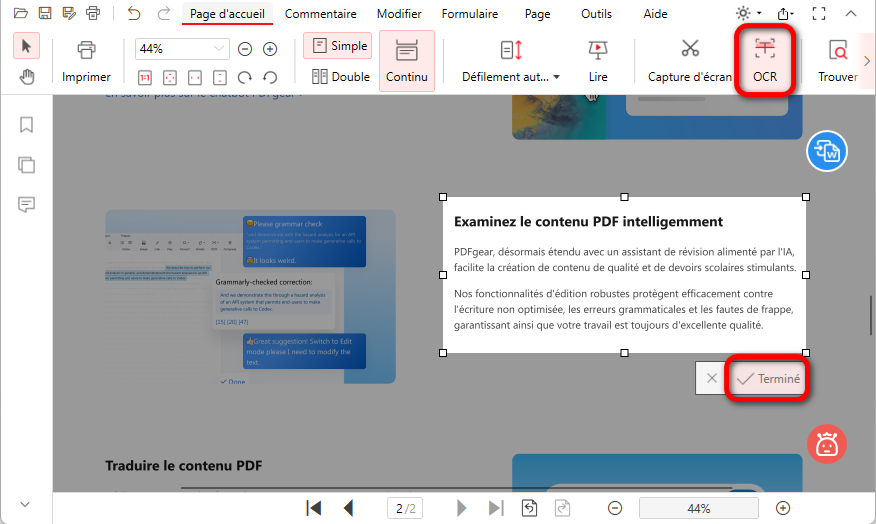
Task: Jump to the last page
Action: (496, 508)
